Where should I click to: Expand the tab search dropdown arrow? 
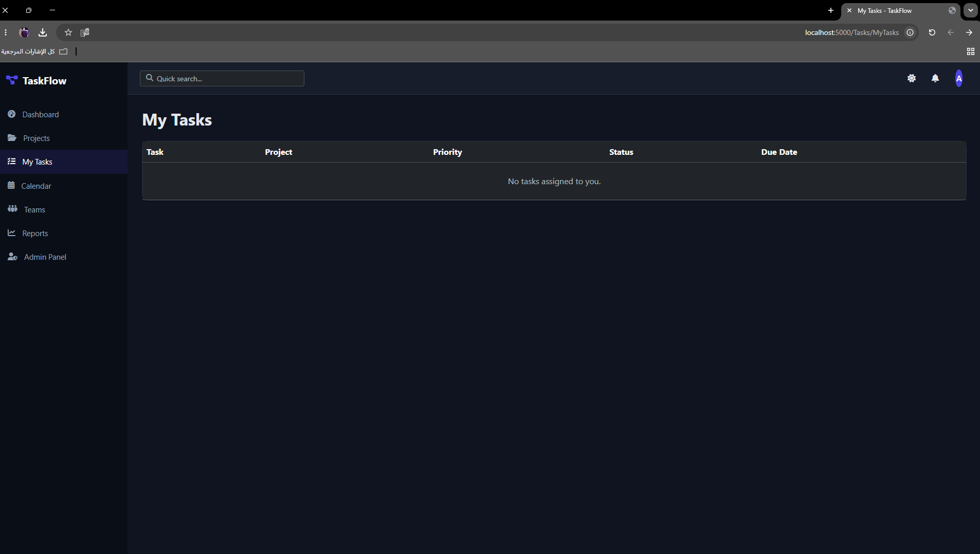[970, 10]
